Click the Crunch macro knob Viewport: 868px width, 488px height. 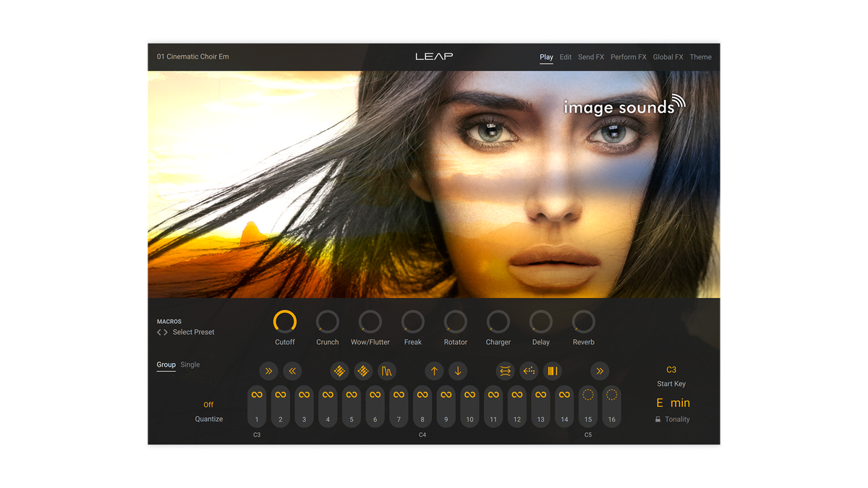pyautogui.click(x=328, y=322)
